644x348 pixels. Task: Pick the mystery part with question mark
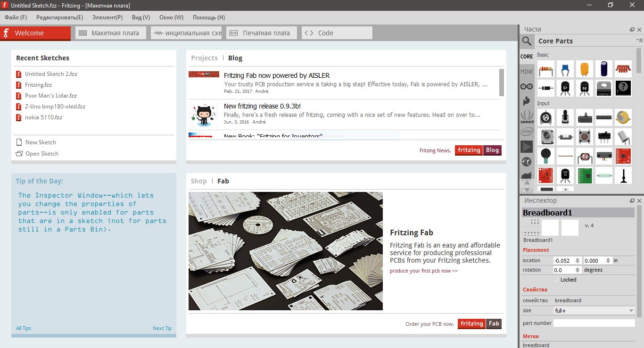pos(623,88)
